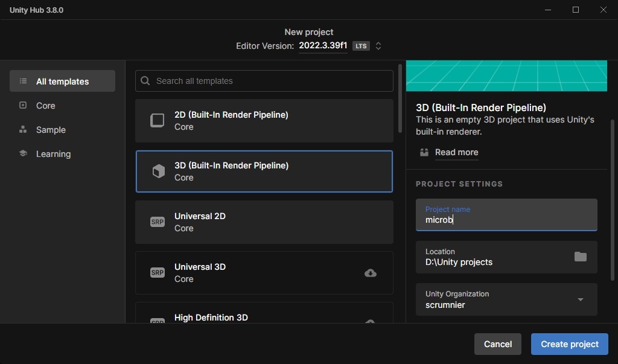The width and height of the screenshot is (618, 364).
Task: Download the Universal 3D template via cloud icon
Action: 371,273
